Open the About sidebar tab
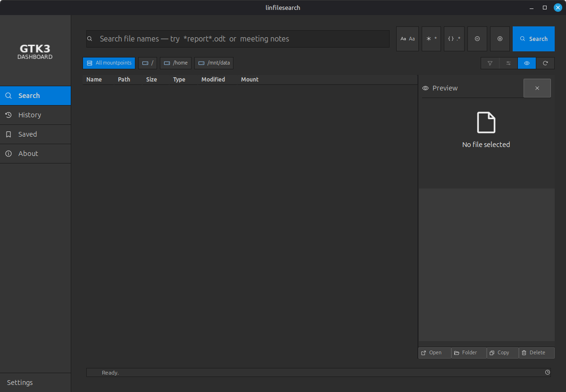The height and width of the screenshot is (392, 566). pos(35,154)
